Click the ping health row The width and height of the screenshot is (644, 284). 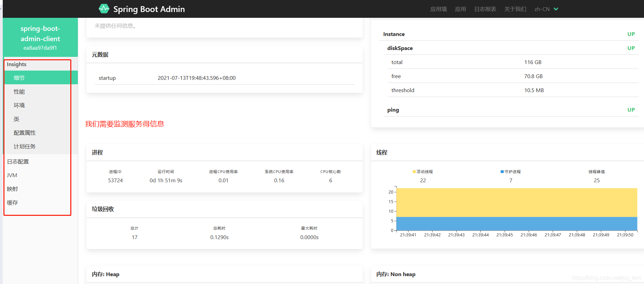pos(511,110)
